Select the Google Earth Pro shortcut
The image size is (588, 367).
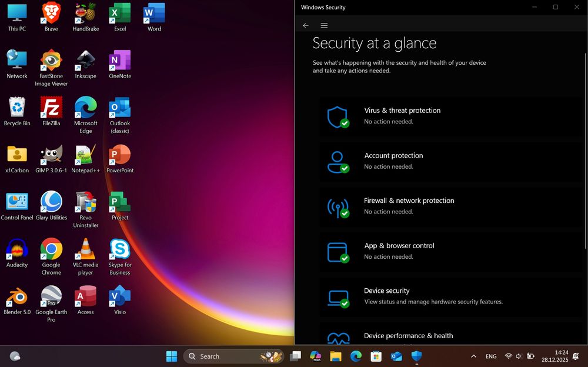coord(51,304)
